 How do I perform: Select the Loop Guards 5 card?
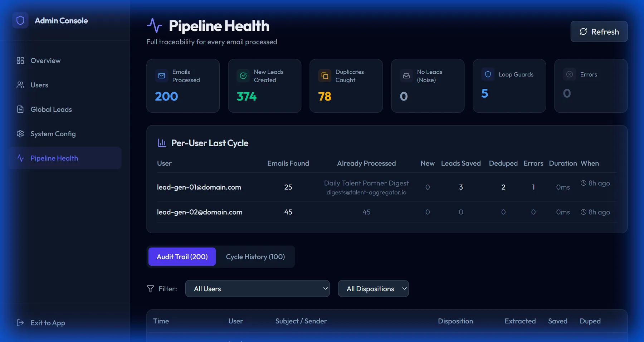coord(509,86)
